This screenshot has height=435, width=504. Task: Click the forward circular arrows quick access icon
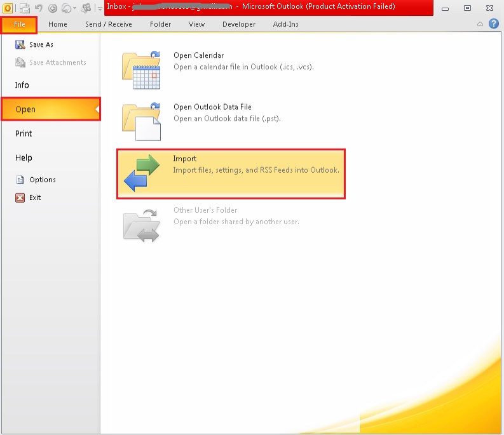(66, 8)
